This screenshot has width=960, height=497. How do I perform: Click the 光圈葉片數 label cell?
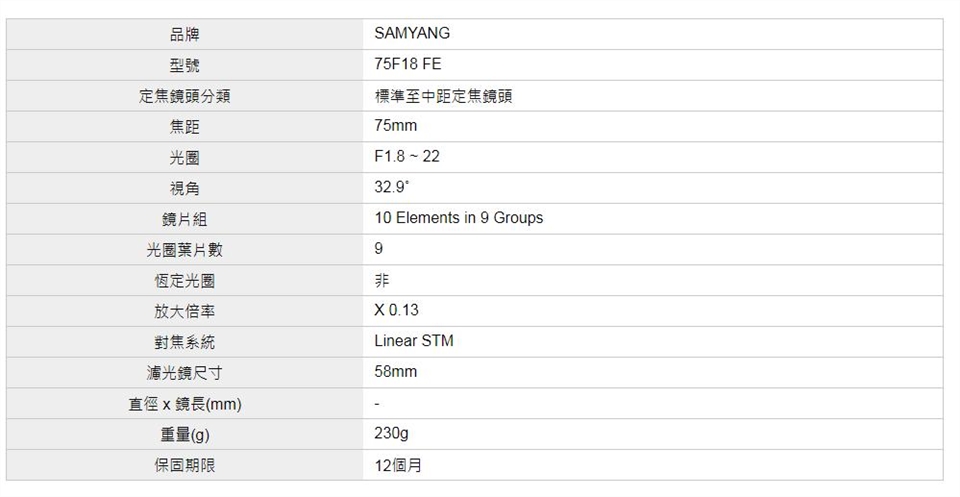[x=186, y=250]
